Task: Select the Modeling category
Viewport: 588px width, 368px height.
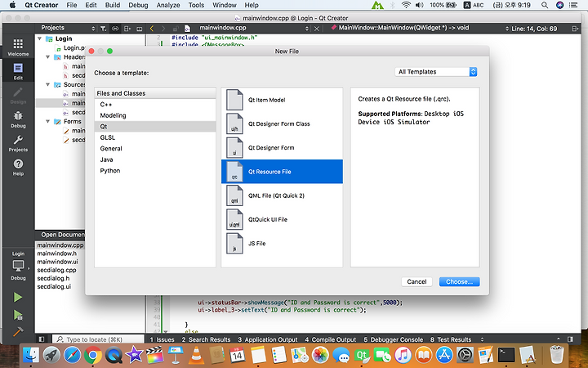Action: click(x=155, y=115)
